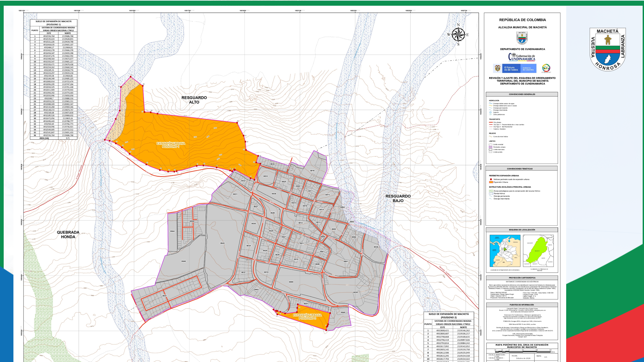Screen dimensions: 644x362
Task: Click the Gobernación de Cundinamarca logo
Action: (522, 57)
